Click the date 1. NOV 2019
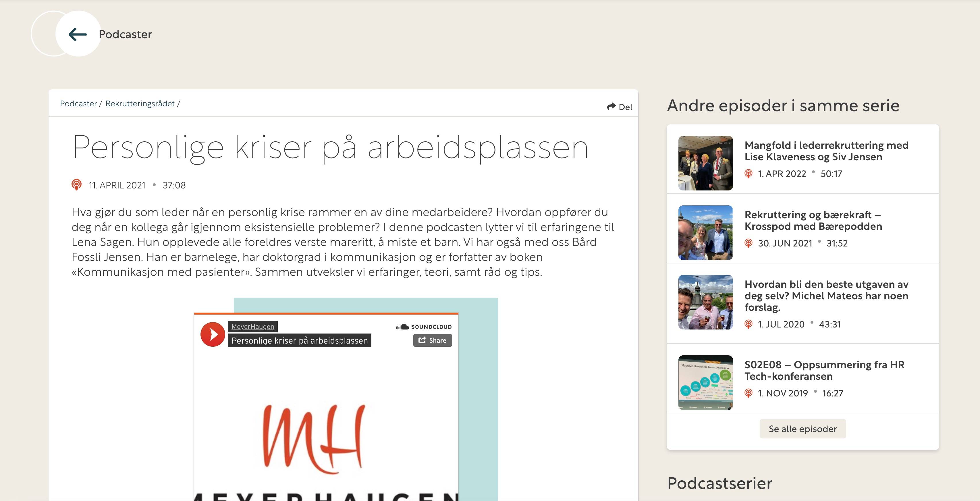The image size is (980, 501). 783,393
